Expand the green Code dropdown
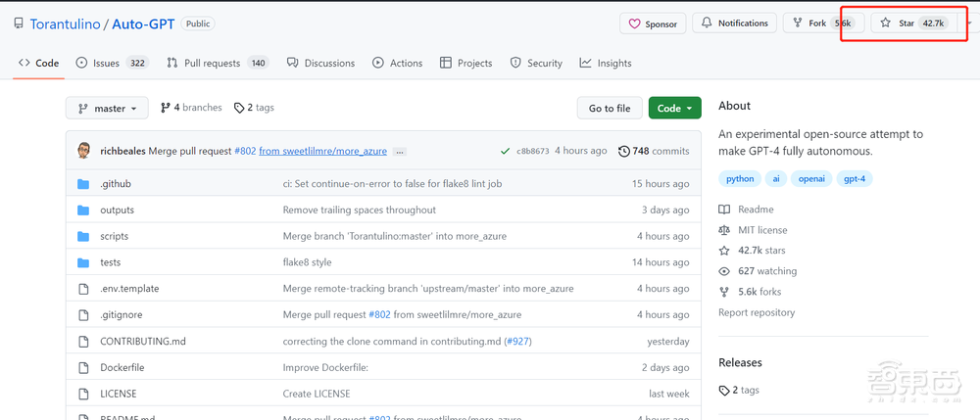Image resolution: width=980 pixels, height=420 pixels. pyautogui.click(x=674, y=109)
